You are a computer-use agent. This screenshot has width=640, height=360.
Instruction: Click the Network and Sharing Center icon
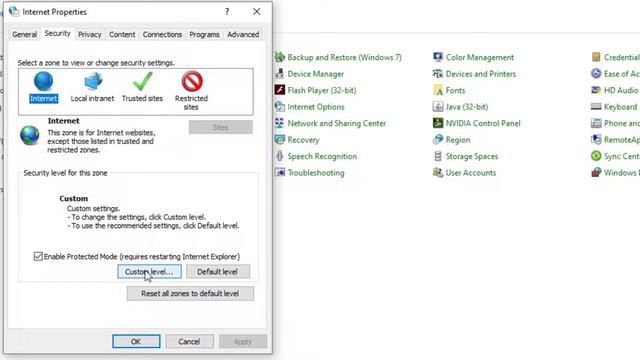point(280,123)
